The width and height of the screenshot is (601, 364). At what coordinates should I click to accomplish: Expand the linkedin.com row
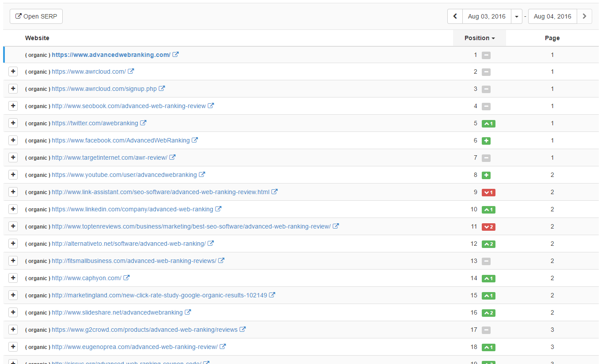click(13, 209)
